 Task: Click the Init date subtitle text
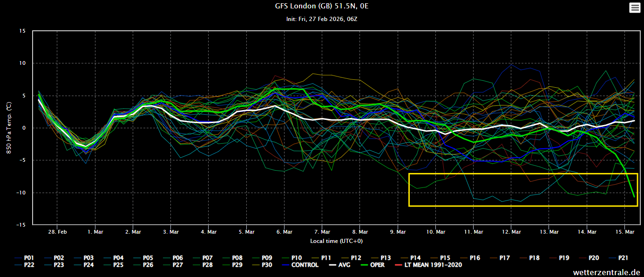[x=322, y=19]
